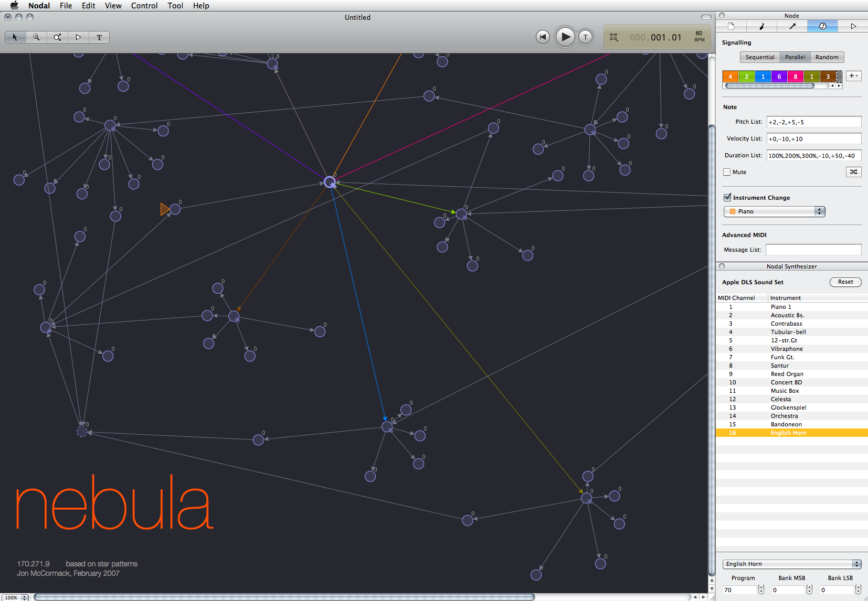
Task: Open the English Horn dropdown at bottom right
Action: point(791,564)
